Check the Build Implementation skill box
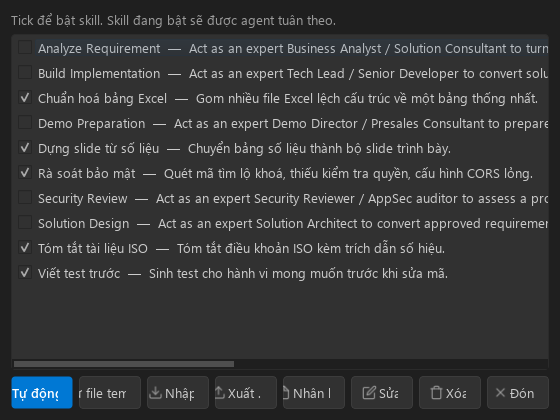 (25, 72)
